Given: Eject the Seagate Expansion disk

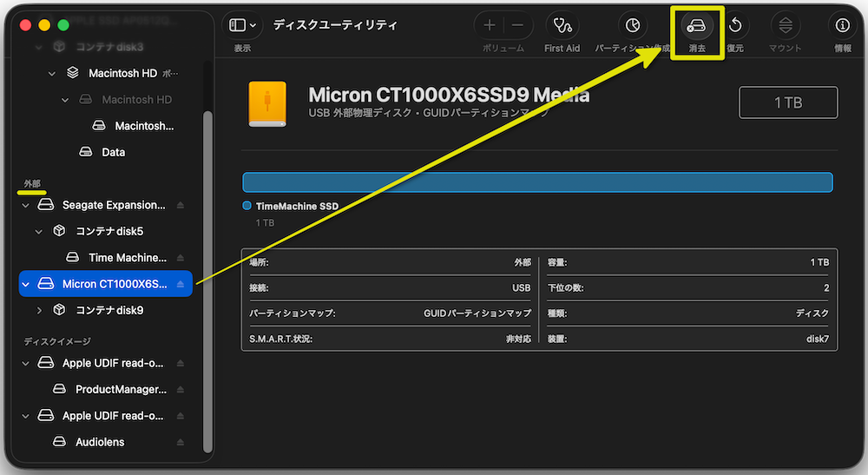Looking at the screenshot, I should (181, 206).
